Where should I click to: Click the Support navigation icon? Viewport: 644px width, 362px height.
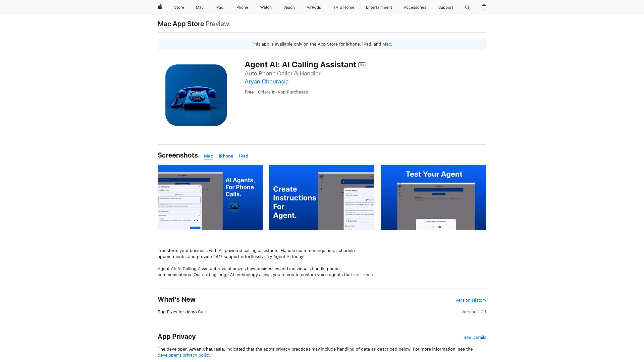(445, 7)
